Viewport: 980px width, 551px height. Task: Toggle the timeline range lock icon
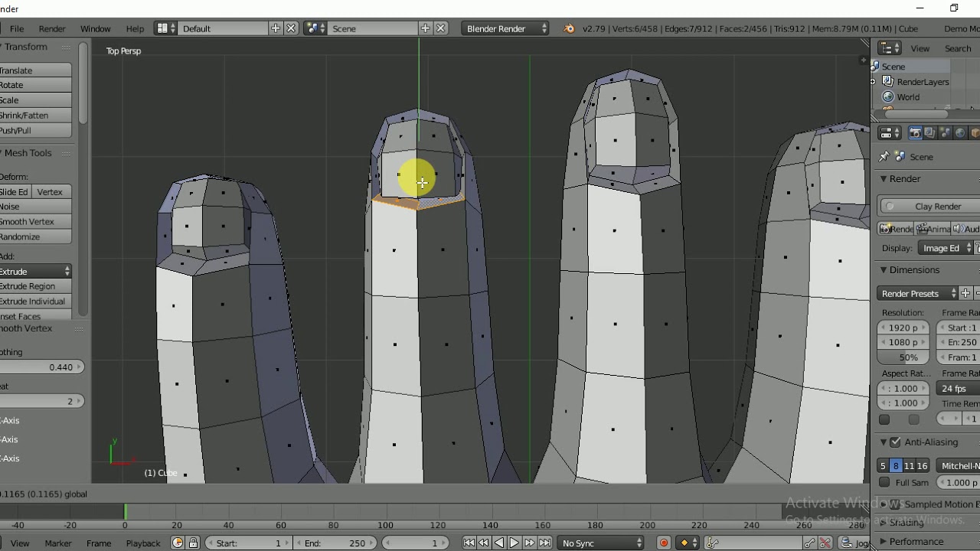click(194, 543)
